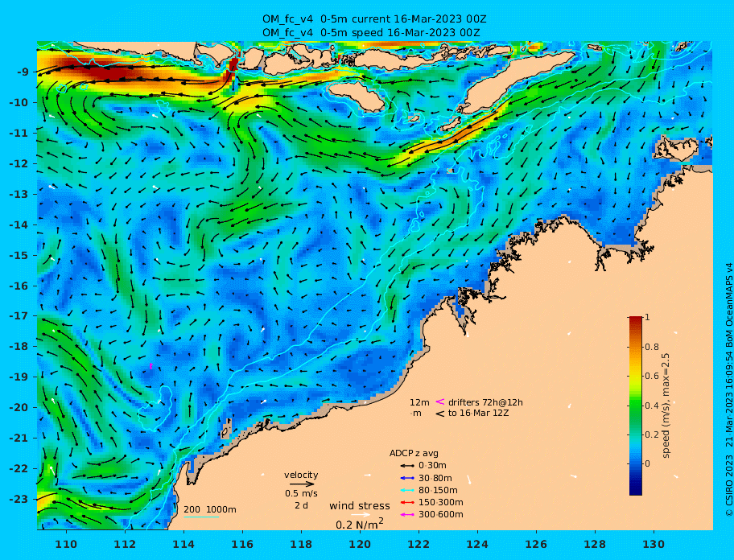Click the longitude label 126
This screenshot has width=734, height=560.
[x=537, y=544]
